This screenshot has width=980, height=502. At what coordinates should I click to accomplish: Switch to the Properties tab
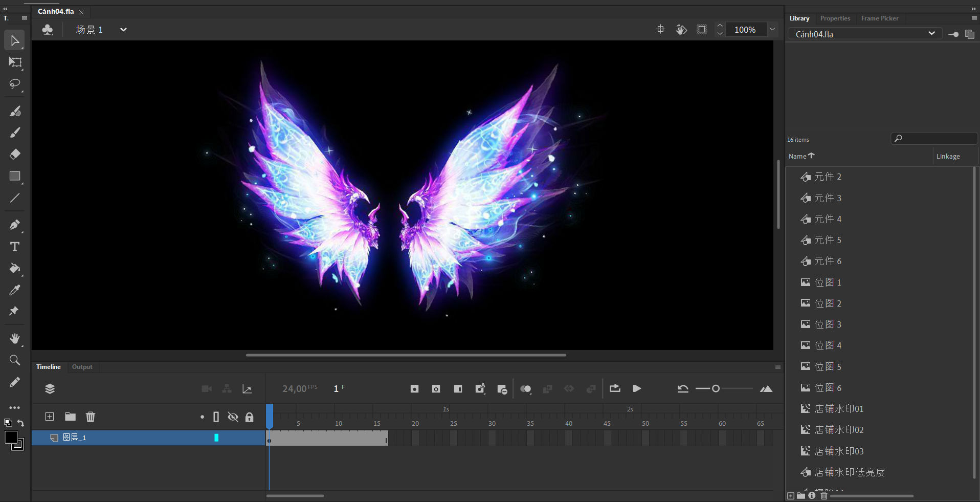(835, 18)
